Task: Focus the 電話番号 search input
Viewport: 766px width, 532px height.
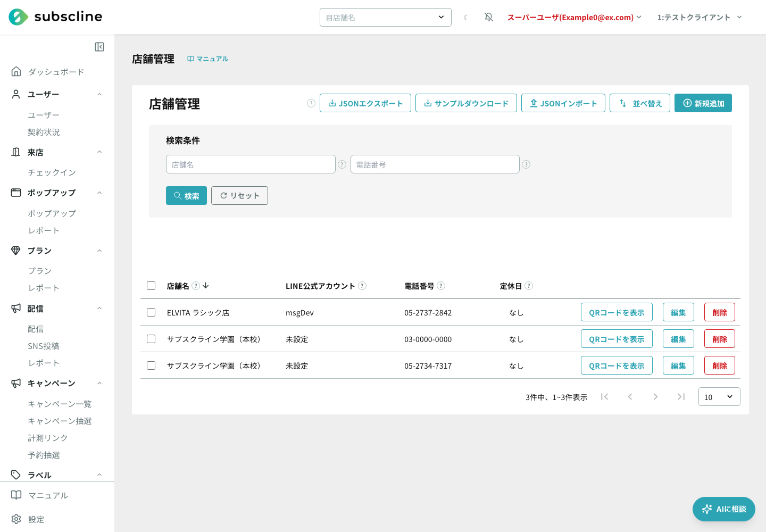Action: (x=435, y=164)
